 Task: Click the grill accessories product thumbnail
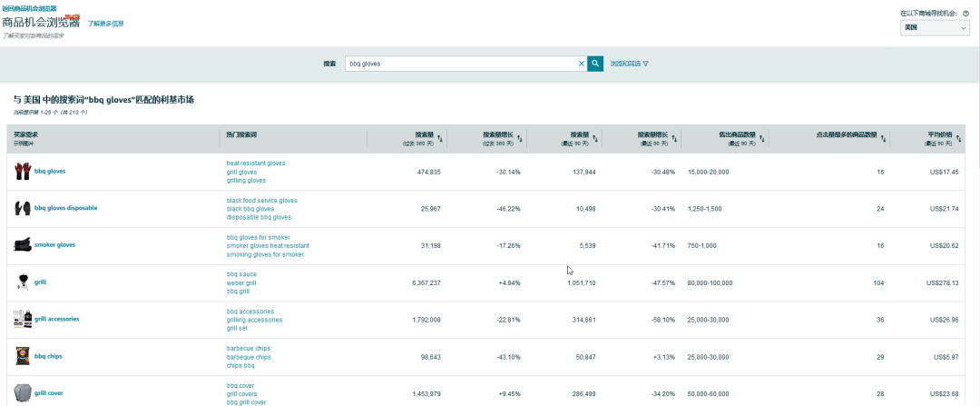(x=23, y=320)
